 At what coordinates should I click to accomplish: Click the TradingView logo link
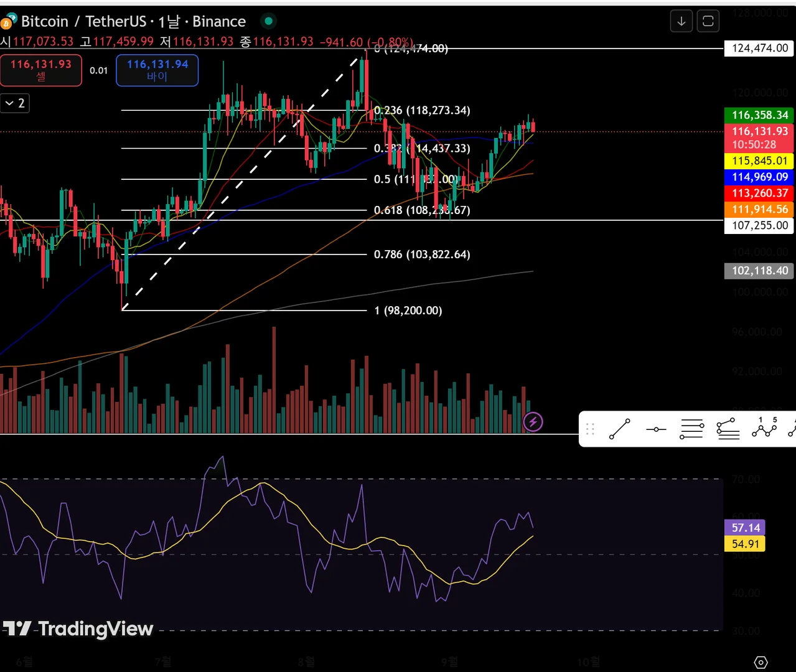coord(78,628)
